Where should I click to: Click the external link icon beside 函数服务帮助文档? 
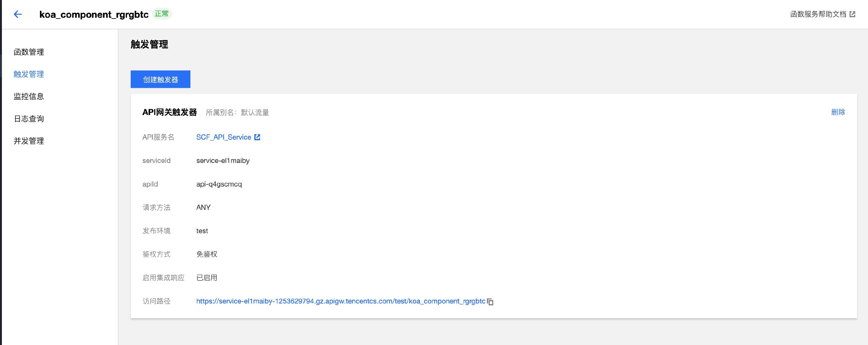(852, 14)
